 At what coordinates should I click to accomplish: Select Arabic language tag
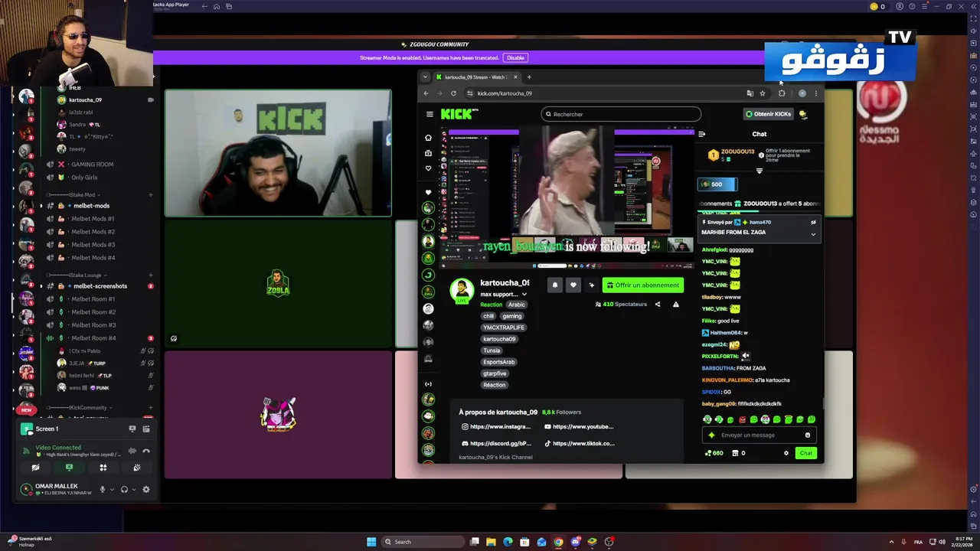[x=517, y=305]
